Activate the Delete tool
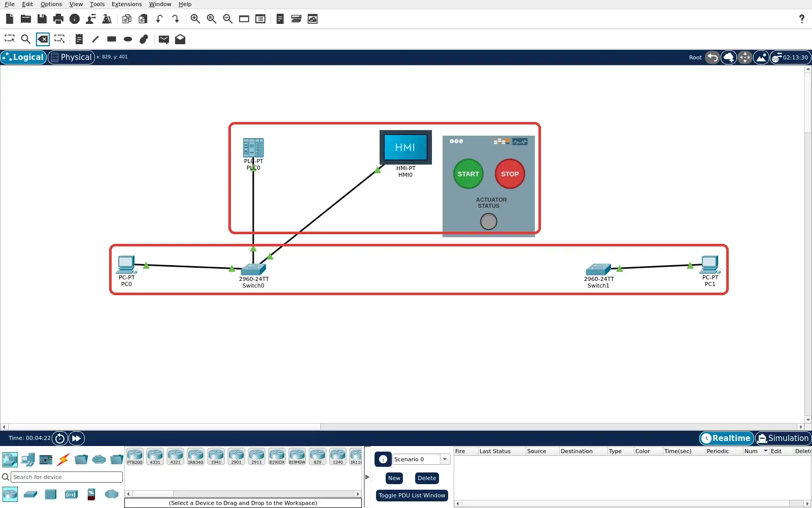Viewport: 812px width, 508px height. tap(43, 39)
